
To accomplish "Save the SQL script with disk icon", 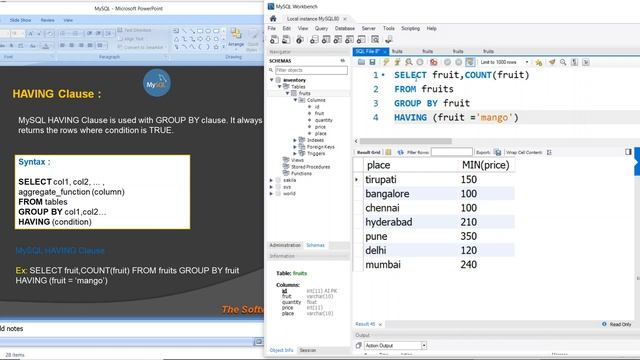I will tap(372, 62).
